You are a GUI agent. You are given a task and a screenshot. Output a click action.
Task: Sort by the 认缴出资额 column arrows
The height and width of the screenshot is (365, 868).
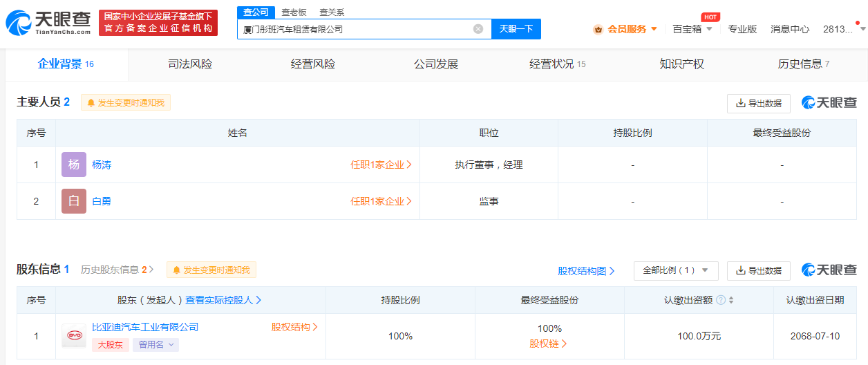click(731, 300)
